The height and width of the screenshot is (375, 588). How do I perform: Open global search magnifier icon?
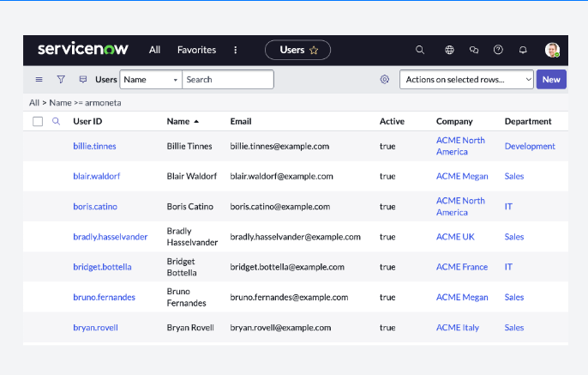click(420, 50)
